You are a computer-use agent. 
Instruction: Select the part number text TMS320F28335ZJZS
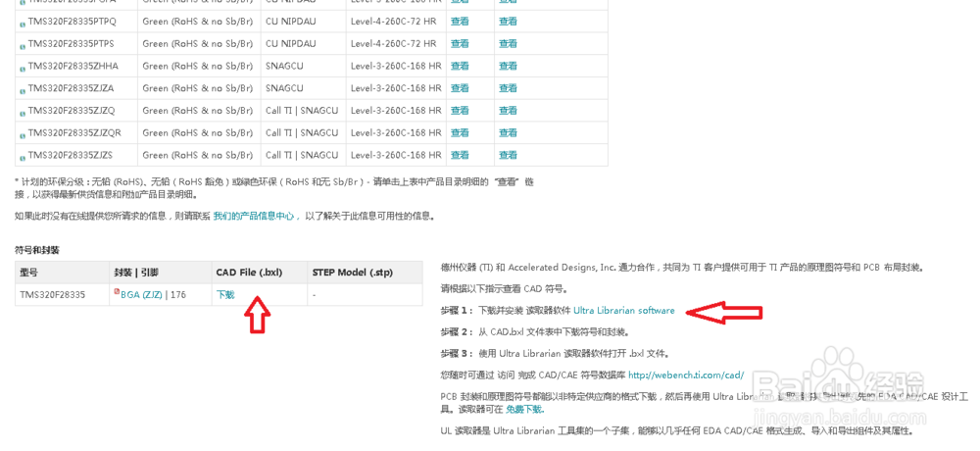click(71, 155)
